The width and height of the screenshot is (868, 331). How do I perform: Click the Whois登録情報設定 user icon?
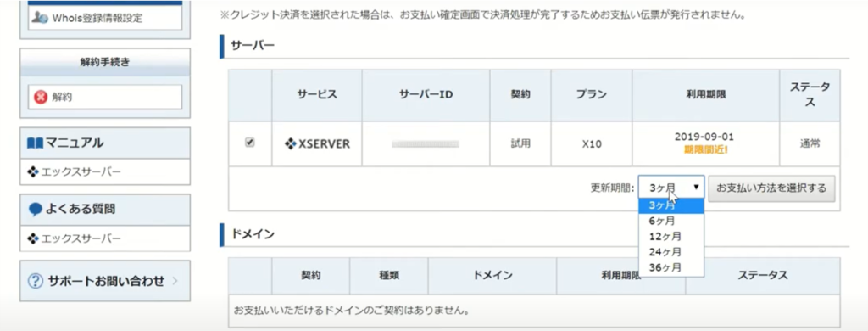click(x=39, y=18)
